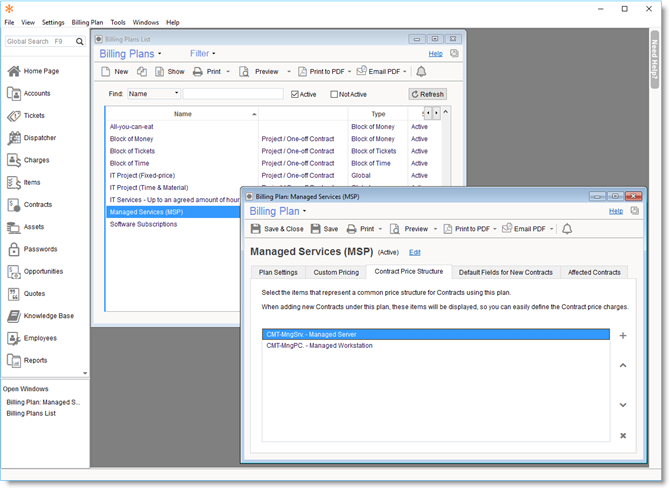Expand the Find field Name dropdown
This screenshot has height=489, width=670.
click(176, 94)
